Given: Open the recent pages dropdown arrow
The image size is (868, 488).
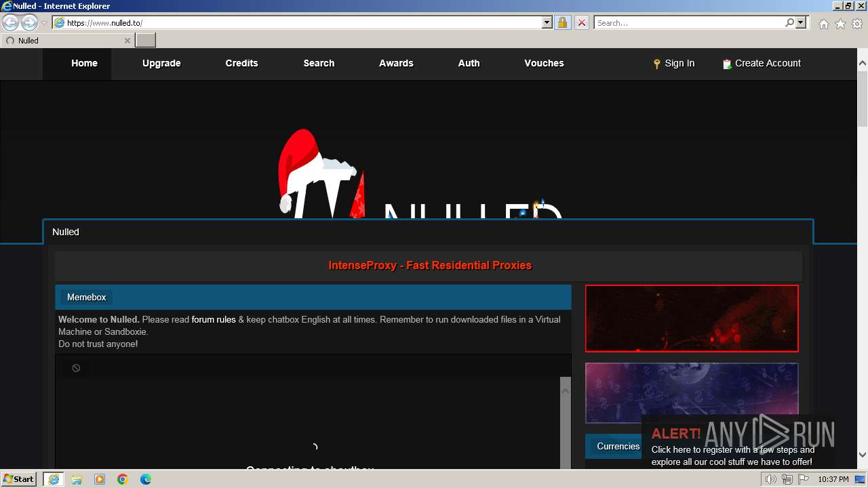Looking at the screenshot, I should (x=44, y=23).
